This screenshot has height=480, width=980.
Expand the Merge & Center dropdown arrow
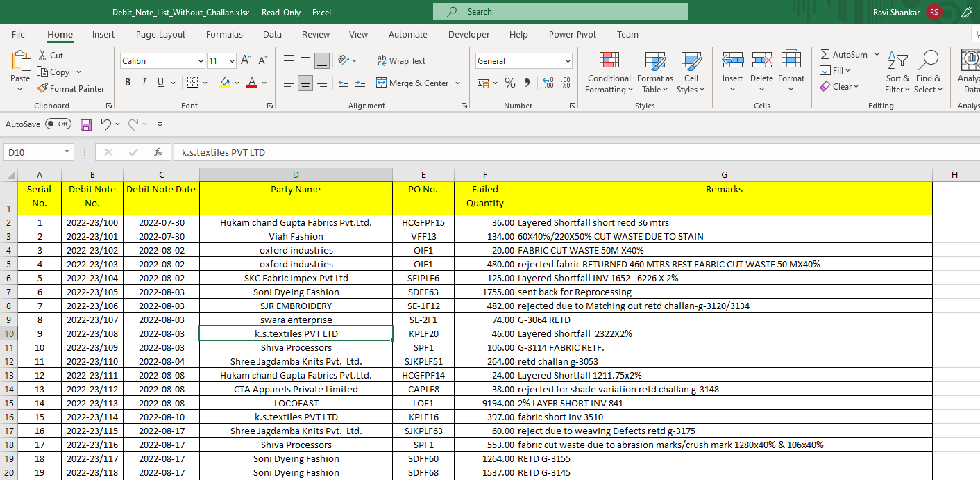pos(458,83)
